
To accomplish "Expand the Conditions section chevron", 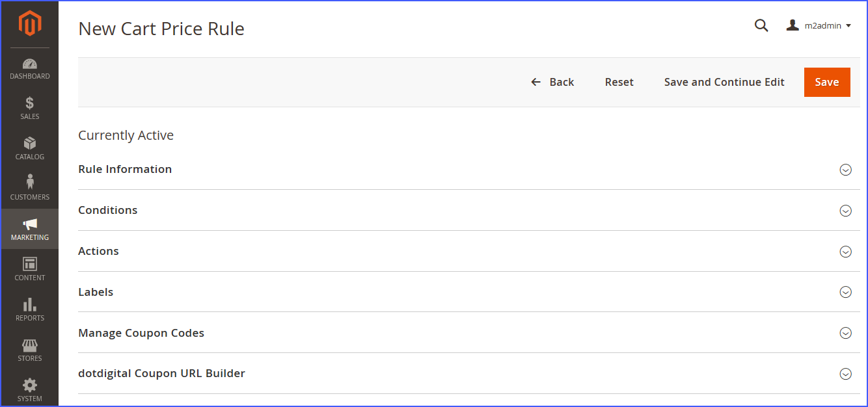I will tap(845, 211).
